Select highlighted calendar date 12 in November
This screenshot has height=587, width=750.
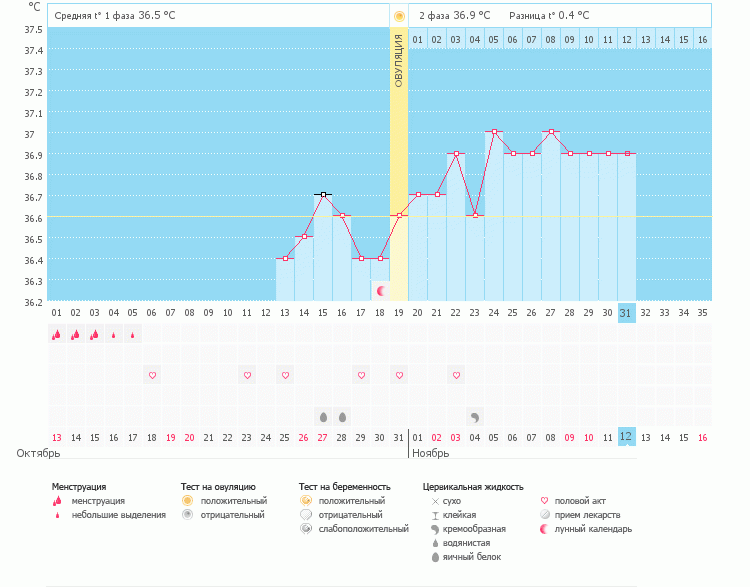click(x=627, y=437)
